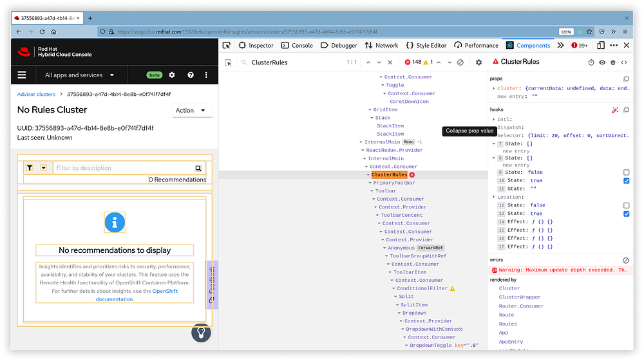Reload the page with the refresh icon
644x361 pixels.
[42, 32]
